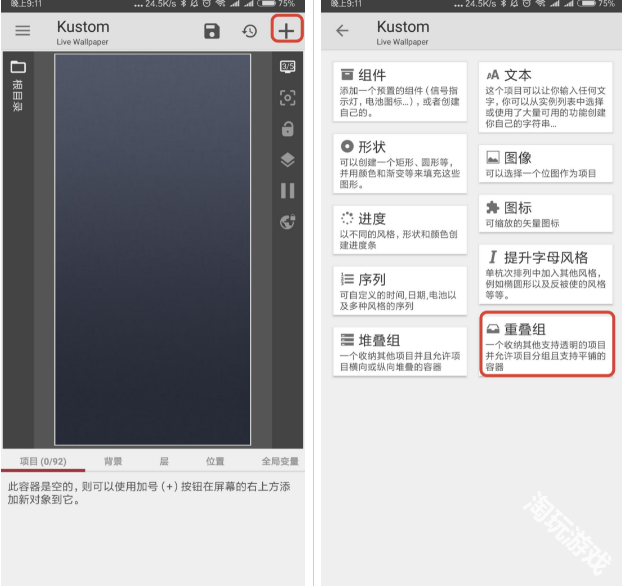This screenshot has width=622, height=586.
Task: Open the 位置 tab
Action: pos(215,461)
